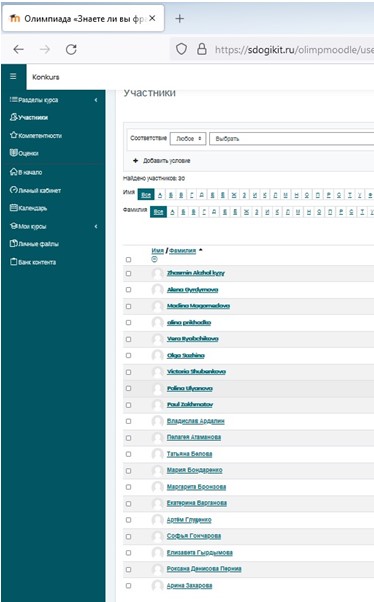Open a new browser tab with plus
The height and width of the screenshot is (602, 374).
179,18
